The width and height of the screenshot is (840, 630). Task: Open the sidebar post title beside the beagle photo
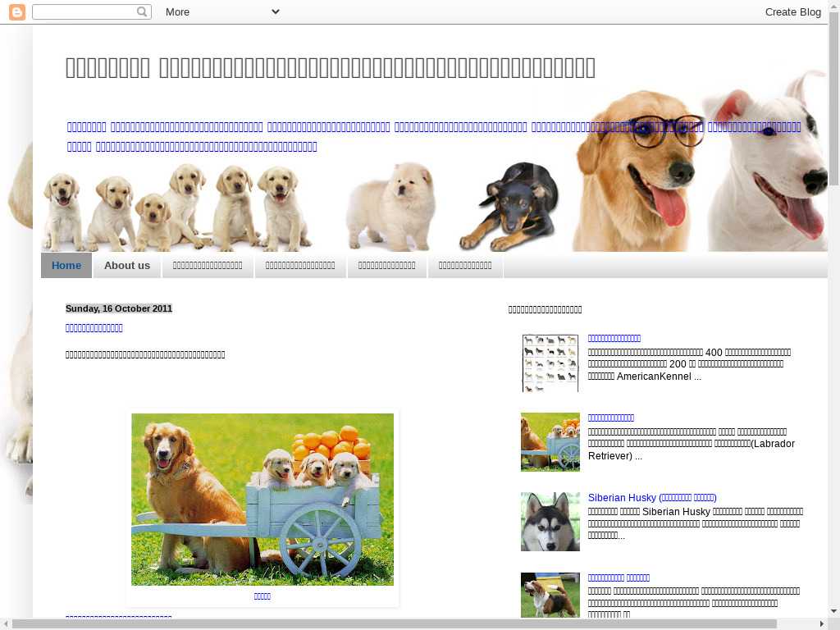pos(619,577)
